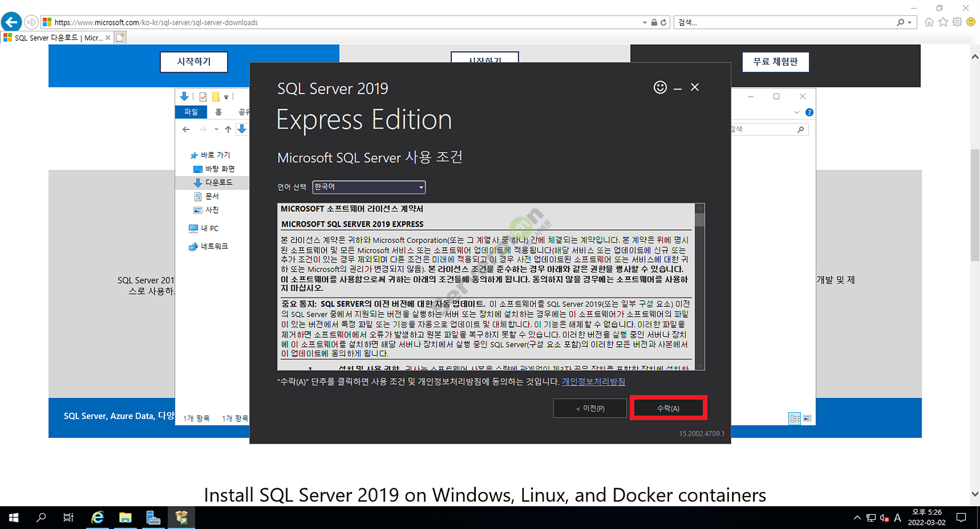Image resolution: width=980 pixels, height=529 pixels.
Task: Minimize the SQL Server installer window
Action: pos(678,88)
